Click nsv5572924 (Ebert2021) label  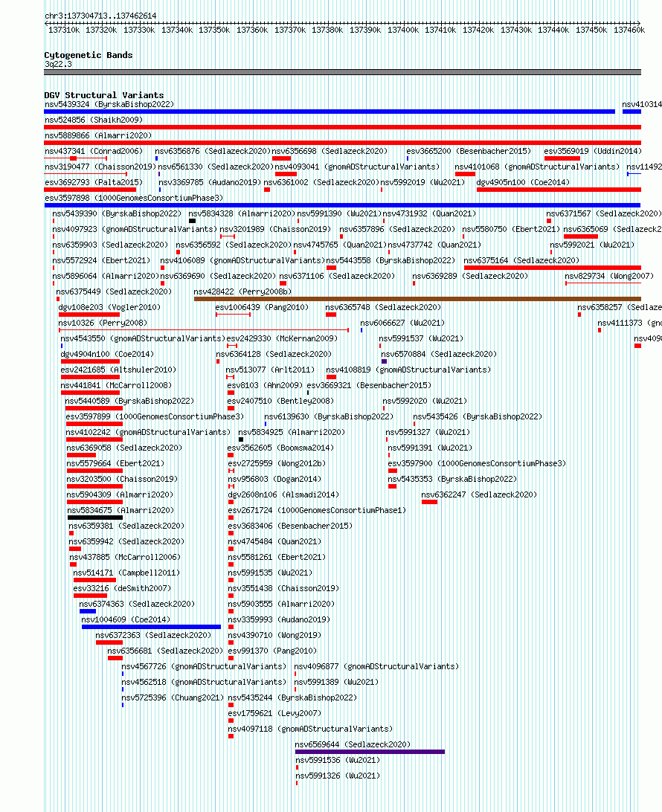pos(101,260)
